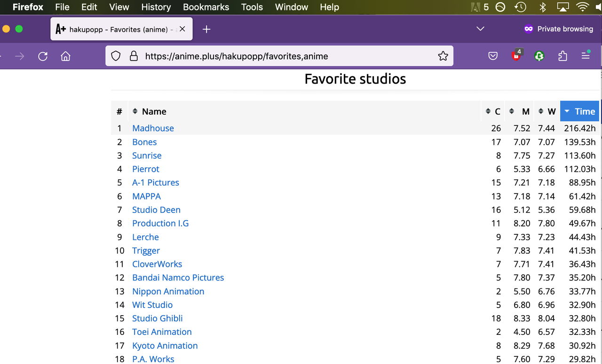Open the Production I.G link
The width and height of the screenshot is (602, 364).
[x=160, y=224]
